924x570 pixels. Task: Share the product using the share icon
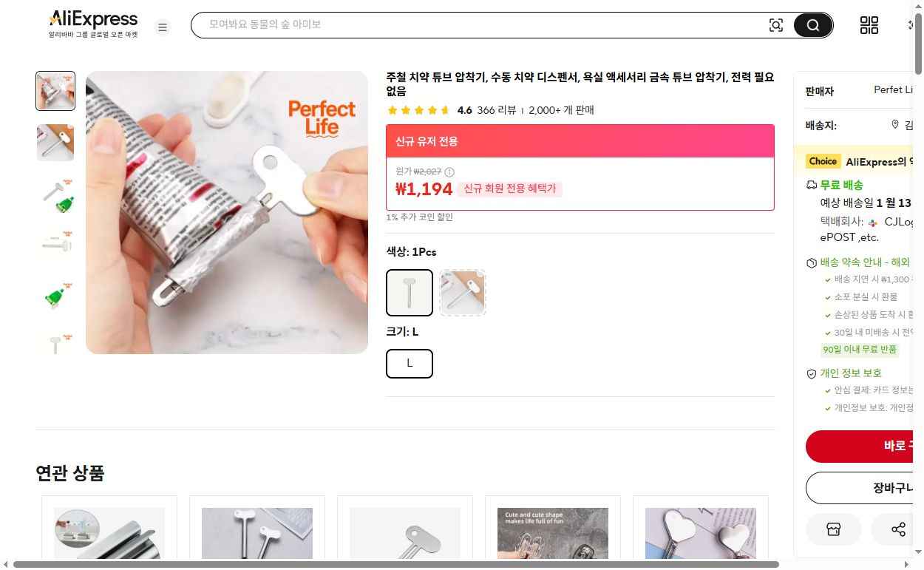898,529
